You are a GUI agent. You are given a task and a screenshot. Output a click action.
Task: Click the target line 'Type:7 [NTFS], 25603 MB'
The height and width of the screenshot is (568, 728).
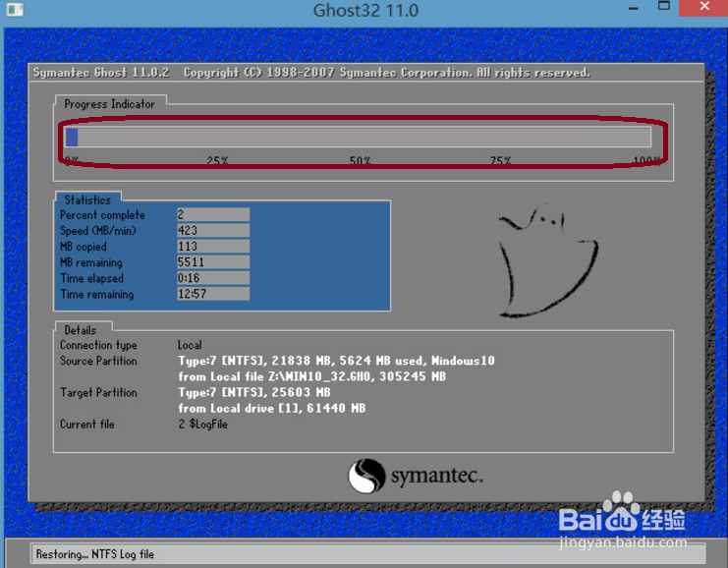pyautogui.click(x=254, y=392)
